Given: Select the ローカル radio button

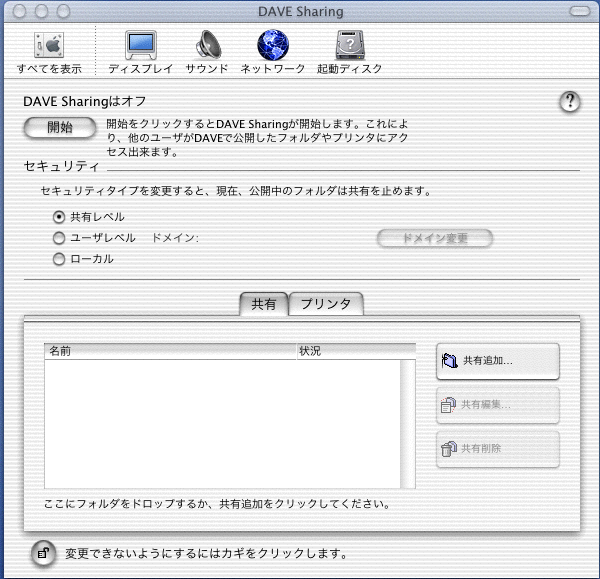Looking at the screenshot, I should pos(59,259).
